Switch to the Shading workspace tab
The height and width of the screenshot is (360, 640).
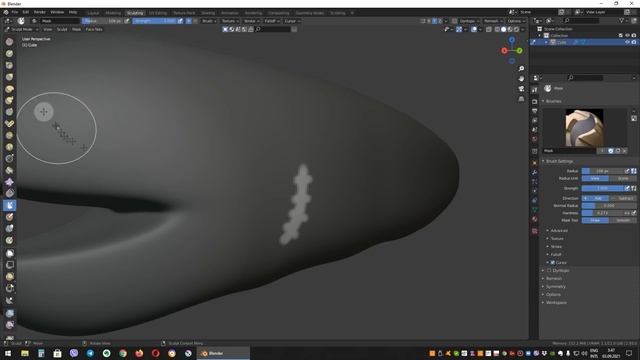208,13
